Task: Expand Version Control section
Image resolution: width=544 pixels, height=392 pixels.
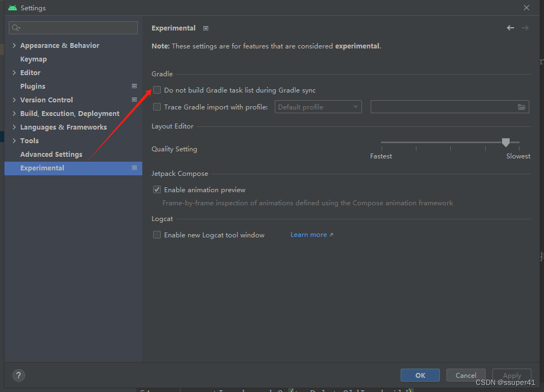Action: pos(14,100)
